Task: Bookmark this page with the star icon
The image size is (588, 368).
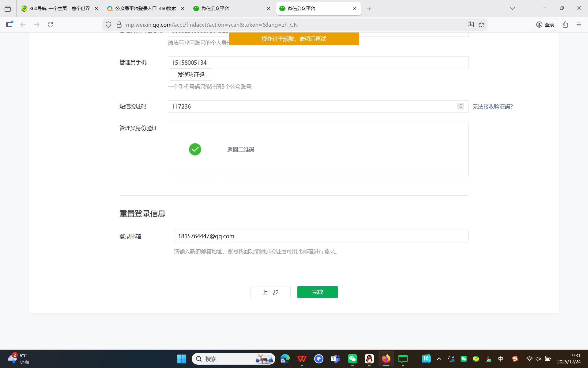Action: tap(481, 25)
